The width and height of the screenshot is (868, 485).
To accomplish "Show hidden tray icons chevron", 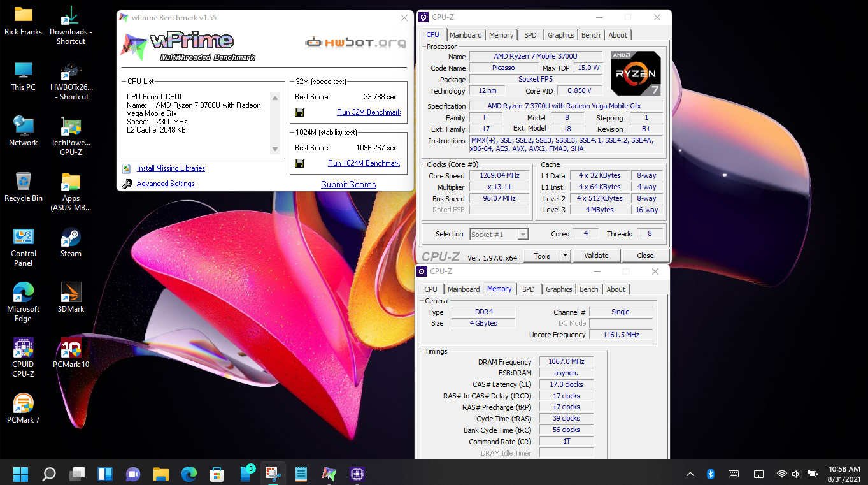I will pyautogui.click(x=690, y=474).
